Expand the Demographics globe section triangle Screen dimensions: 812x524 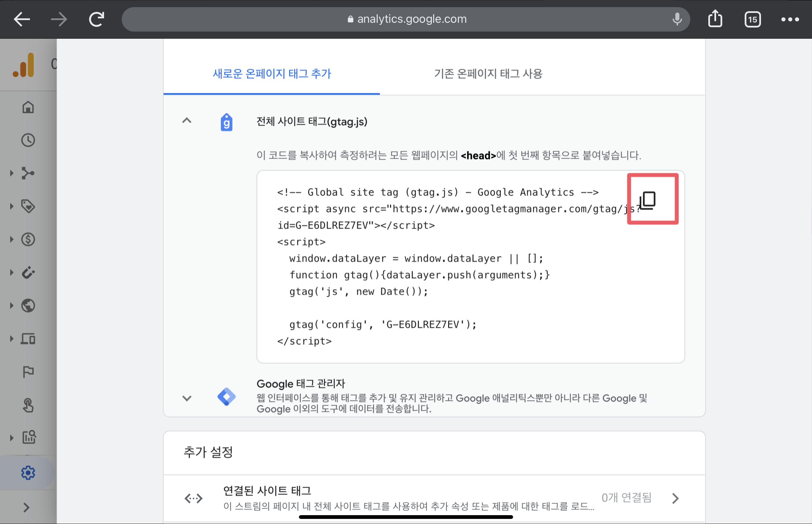(x=12, y=305)
